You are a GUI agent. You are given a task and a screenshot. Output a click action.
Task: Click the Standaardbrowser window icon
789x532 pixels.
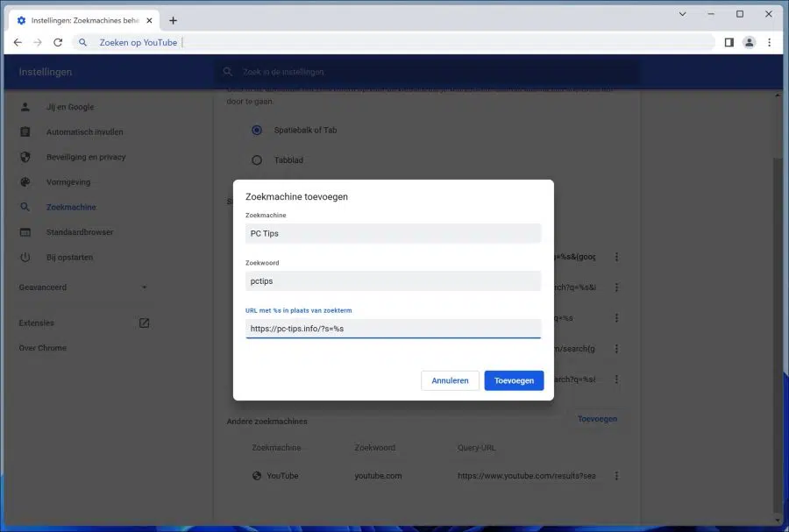(25, 231)
